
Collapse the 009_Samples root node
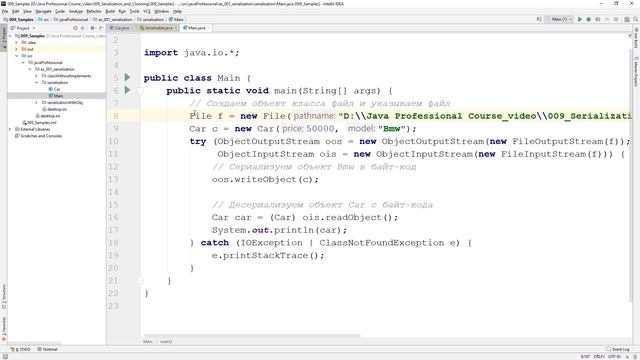click(11, 36)
